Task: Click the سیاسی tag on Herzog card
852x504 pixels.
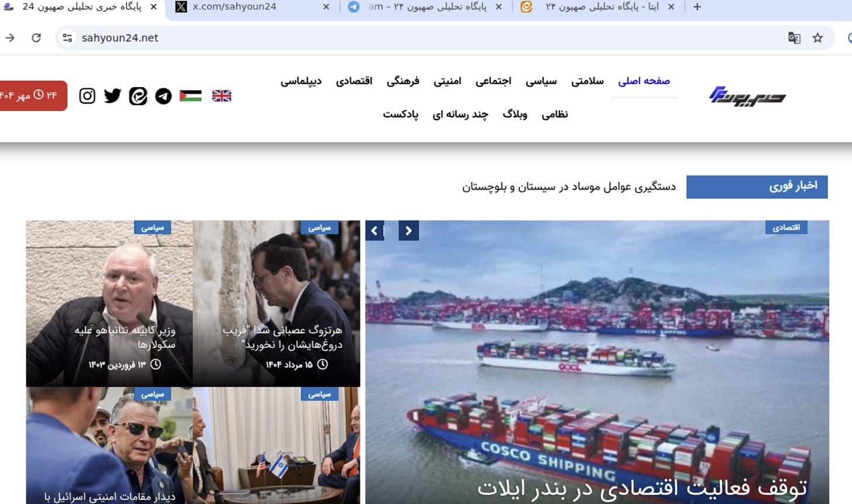Action: click(319, 227)
